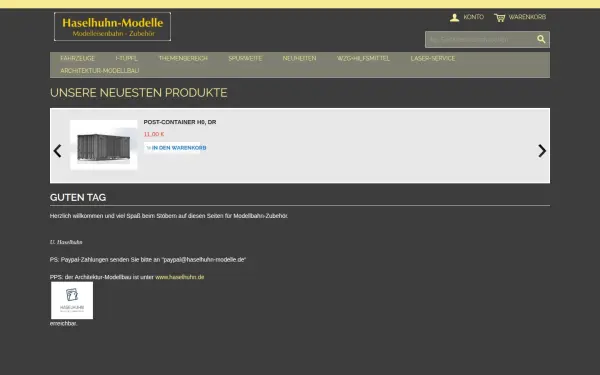Open the Wzg+Hilfsmittel menu
The height and width of the screenshot is (375, 600).
tap(364, 59)
